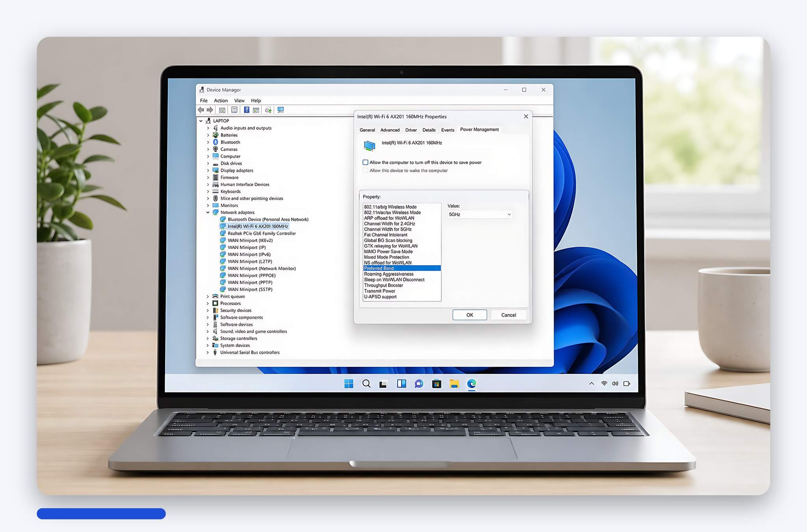807x532 pixels.
Task: Collapse the LAPTOP root node
Action: [201, 121]
